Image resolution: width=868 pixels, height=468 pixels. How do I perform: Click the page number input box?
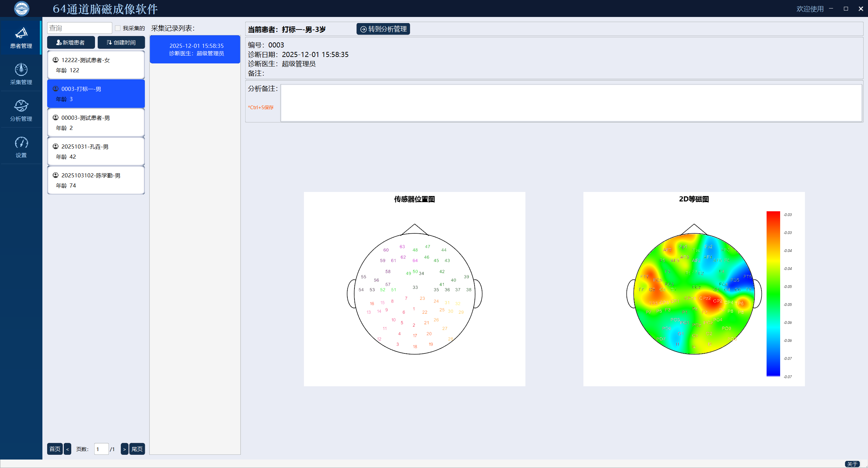click(101, 449)
